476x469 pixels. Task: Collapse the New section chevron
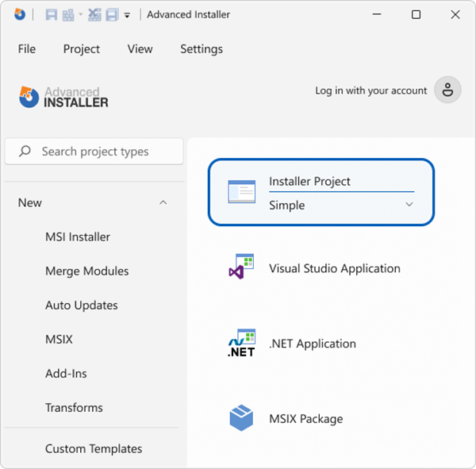163,202
